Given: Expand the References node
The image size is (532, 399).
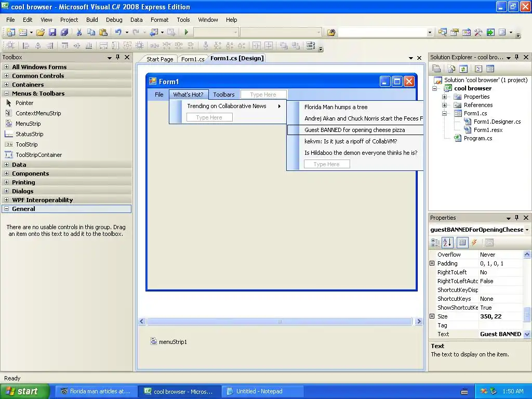Looking at the screenshot, I should (x=445, y=105).
